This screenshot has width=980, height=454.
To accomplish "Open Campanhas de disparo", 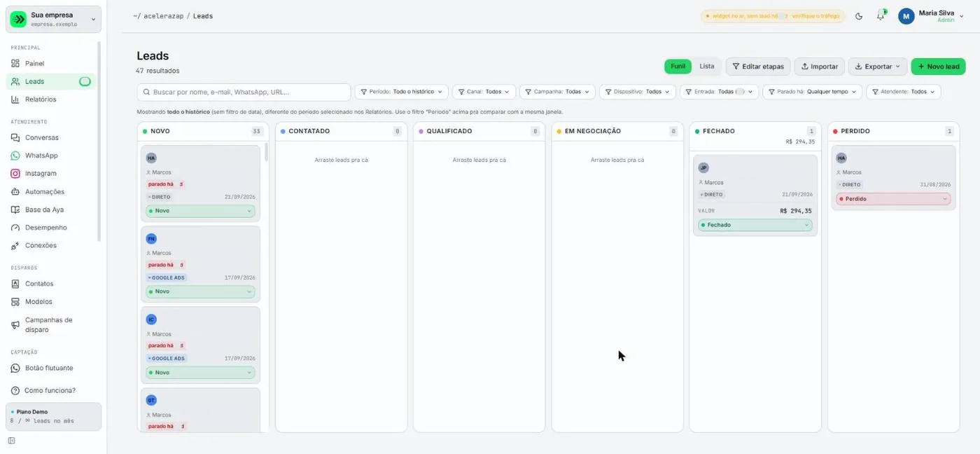I will tap(50, 324).
